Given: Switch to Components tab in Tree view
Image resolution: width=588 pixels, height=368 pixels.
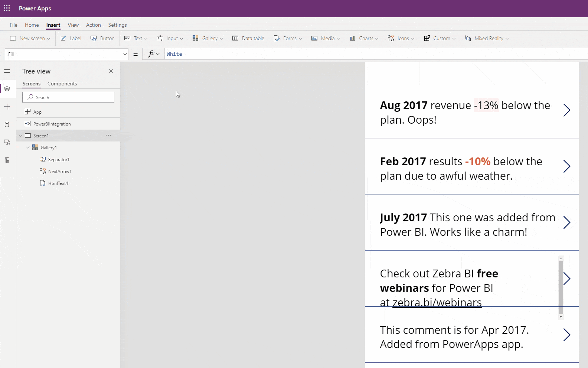Looking at the screenshot, I should tap(62, 84).
